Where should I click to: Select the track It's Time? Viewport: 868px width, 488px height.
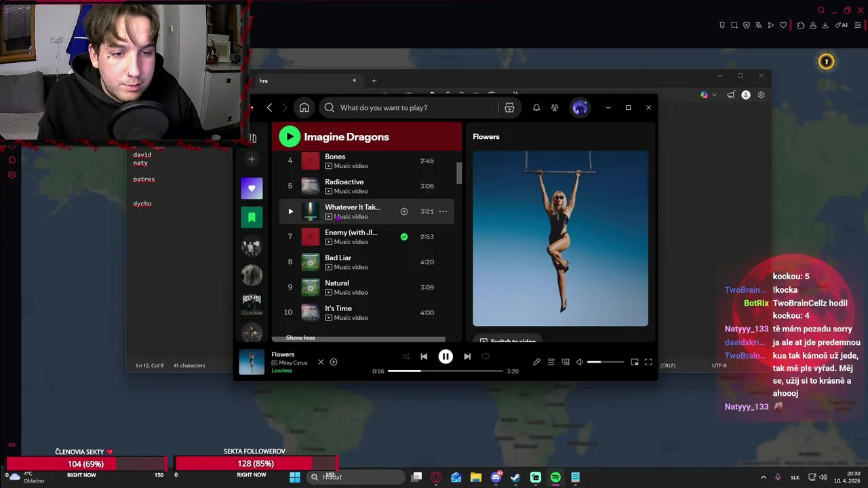[x=366, y=312]
